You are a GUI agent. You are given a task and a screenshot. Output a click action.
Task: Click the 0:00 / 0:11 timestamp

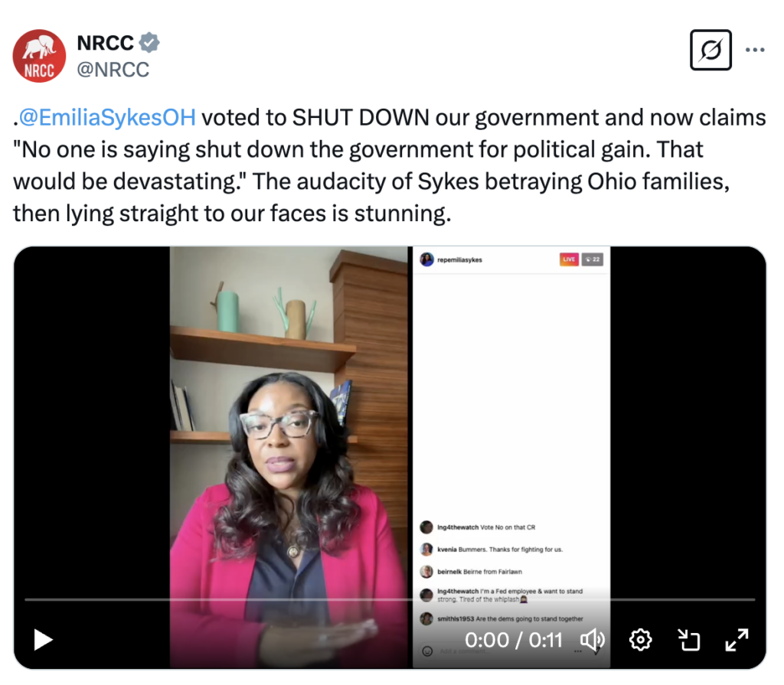514,640
